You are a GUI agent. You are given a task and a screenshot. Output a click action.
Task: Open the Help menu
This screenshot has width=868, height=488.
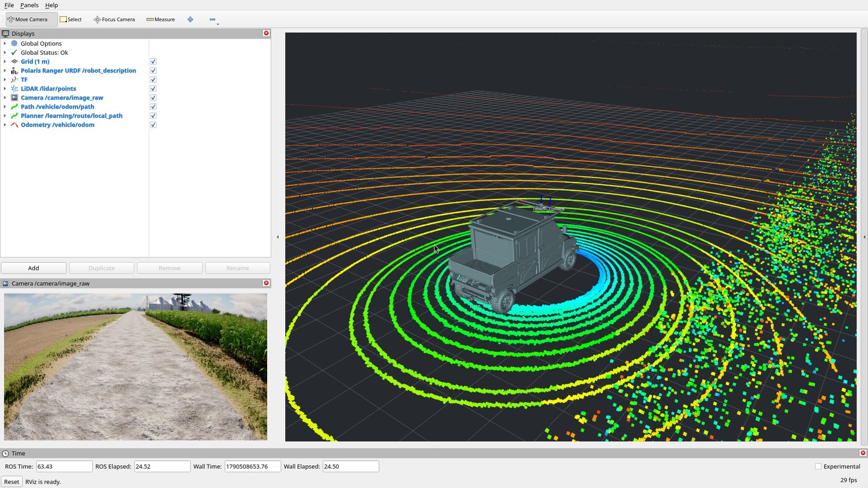pyautogui.click(x=52, y=5)
